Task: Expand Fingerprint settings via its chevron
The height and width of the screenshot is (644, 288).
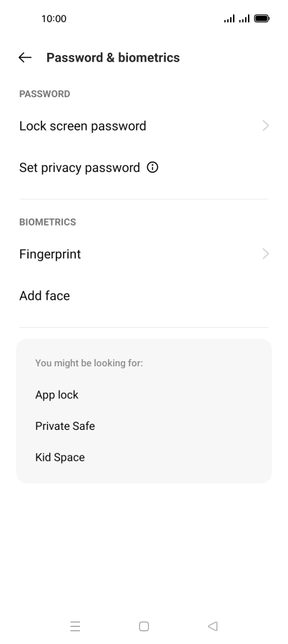Action: coord(265,254)
